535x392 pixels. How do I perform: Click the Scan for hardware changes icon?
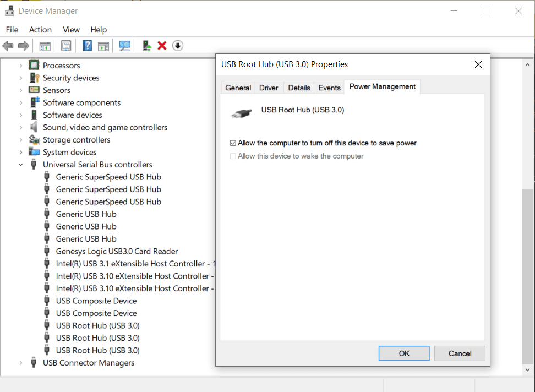click(x=124, y=45)
